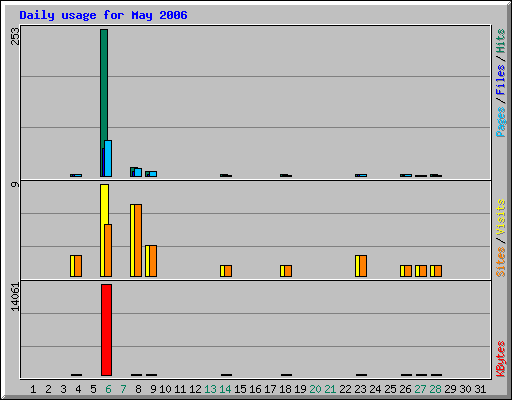The height and width of the screenshot is (400, 512).
Task: Click the light blue Pages bar for day 9
Action: click(x=153, y=174)
